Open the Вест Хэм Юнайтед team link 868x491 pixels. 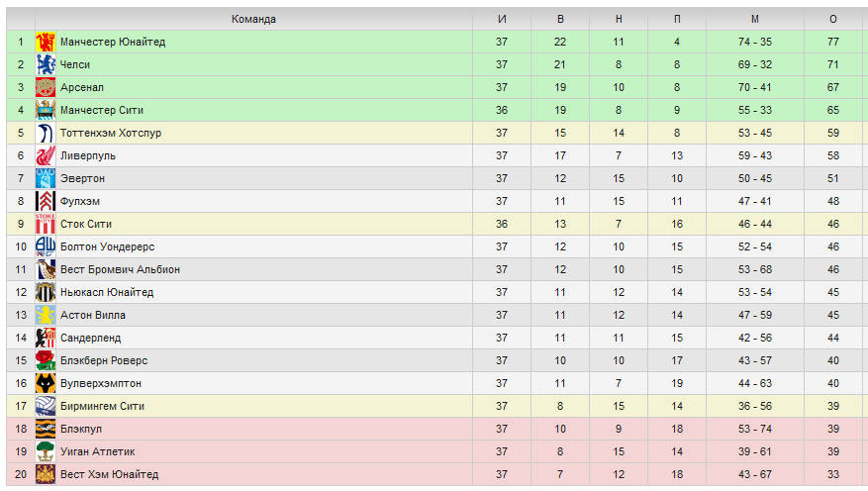click(x=110, y=474)
